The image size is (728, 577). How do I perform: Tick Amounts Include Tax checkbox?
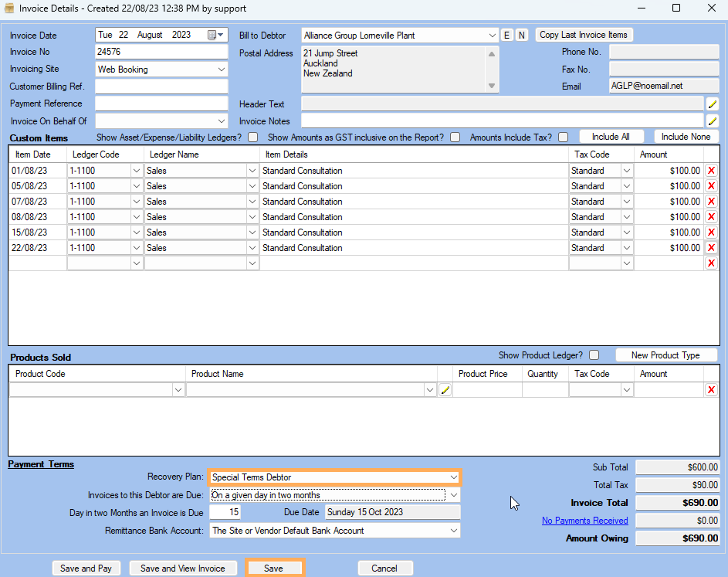click(563, 137)
